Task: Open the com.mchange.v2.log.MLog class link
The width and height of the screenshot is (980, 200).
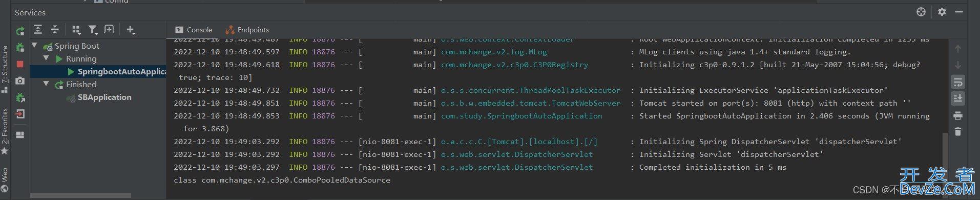Action: 494,52
